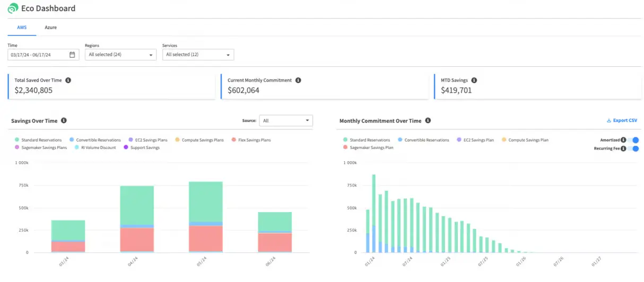Image resolution: width=644 pixels, height=282 pixels.
Task: Show info for MTD Savings
Action: [474, 80]
